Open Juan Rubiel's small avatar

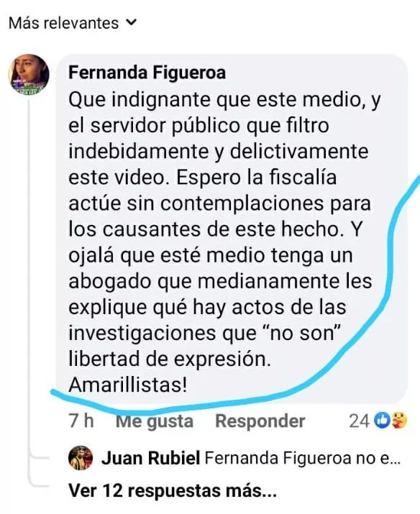tap(81, 458)
